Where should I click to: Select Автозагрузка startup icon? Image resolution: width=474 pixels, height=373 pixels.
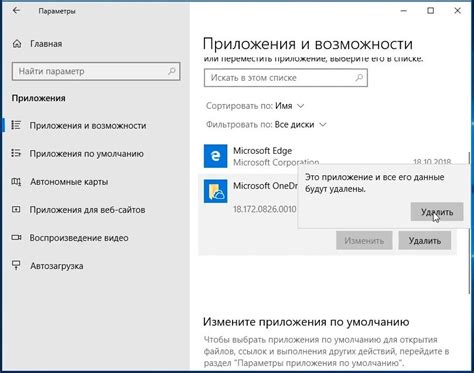coord(16,266)
